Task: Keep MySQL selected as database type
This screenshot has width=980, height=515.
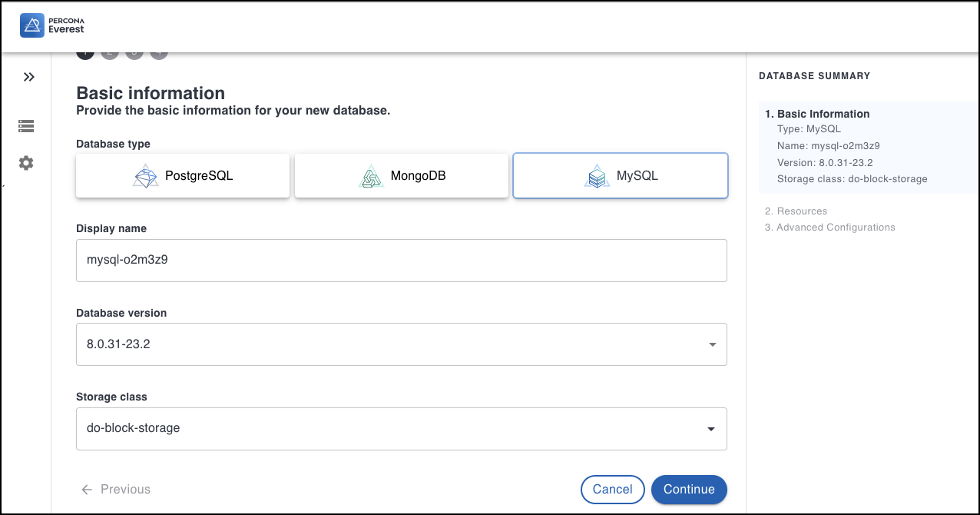Action: [x=620, y=175]
